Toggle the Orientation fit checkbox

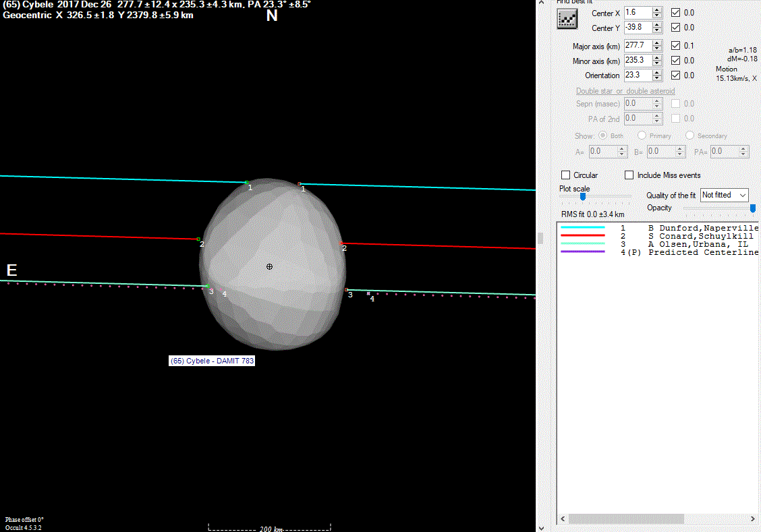pyautogui.click(x=675, y=75)
